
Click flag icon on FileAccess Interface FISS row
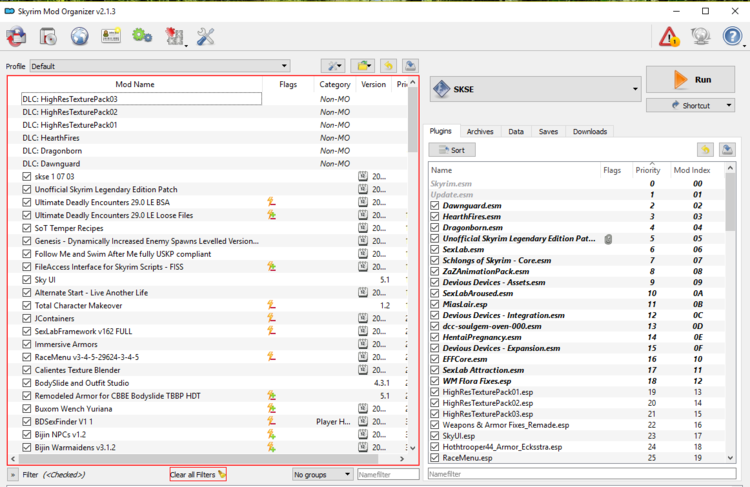(x=271, y=266)
